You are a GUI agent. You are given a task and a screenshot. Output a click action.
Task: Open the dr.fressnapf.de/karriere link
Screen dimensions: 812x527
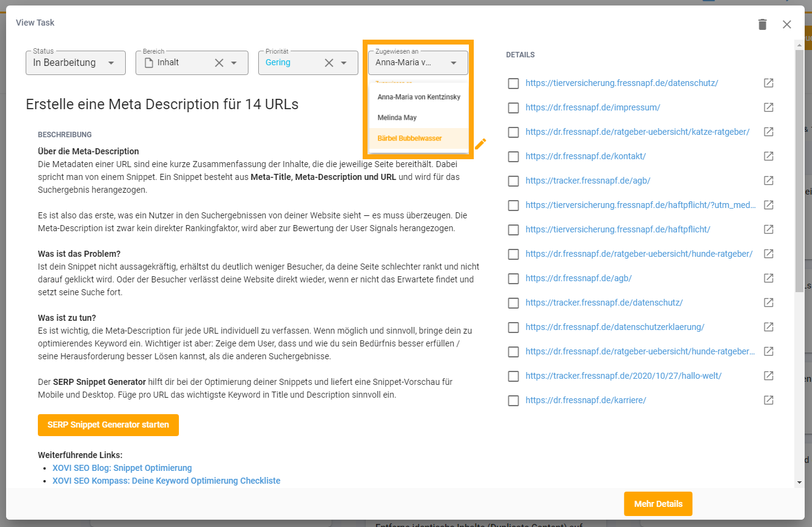pyautogui.click(x=585, y=400)
